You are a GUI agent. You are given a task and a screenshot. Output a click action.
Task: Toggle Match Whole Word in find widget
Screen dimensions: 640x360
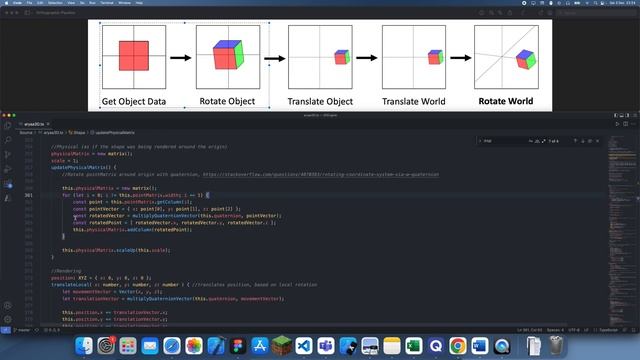(x=537, y=141)
